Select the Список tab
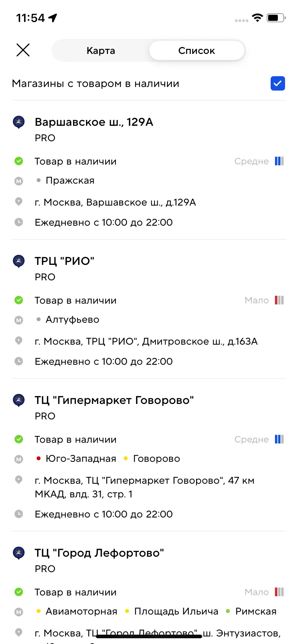298x644 pixels. [x=197, y=51]
